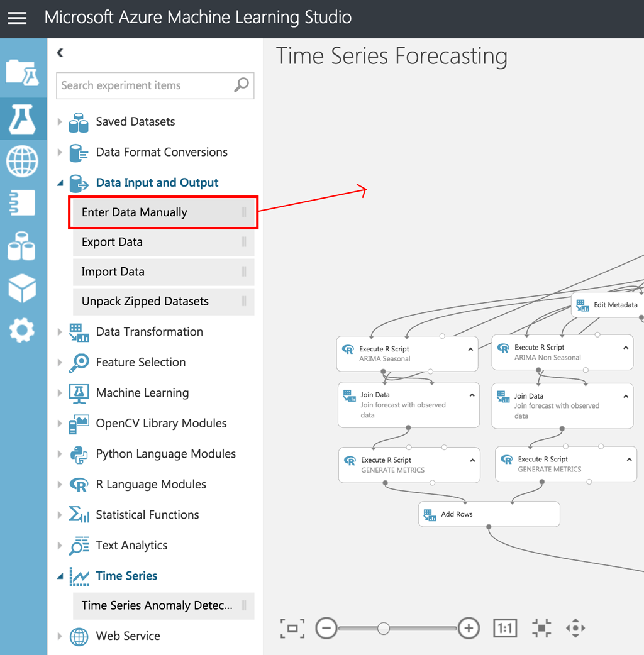Open the Notebooks icon in sidebar

pos(23,203)
